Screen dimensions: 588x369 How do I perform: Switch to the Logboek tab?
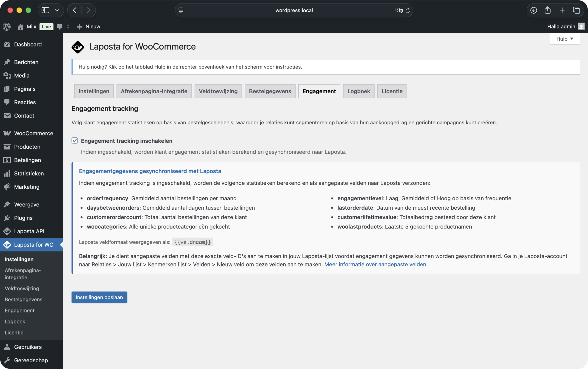358,91
